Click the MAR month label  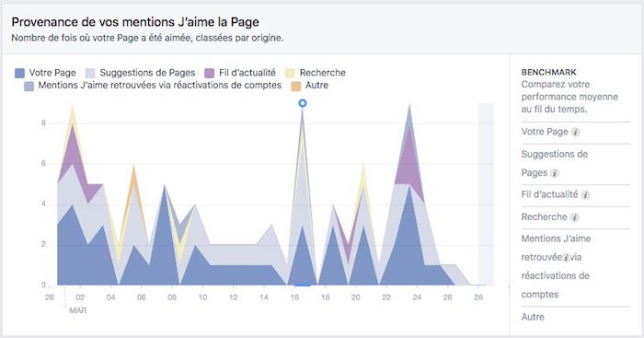(78, 310)
